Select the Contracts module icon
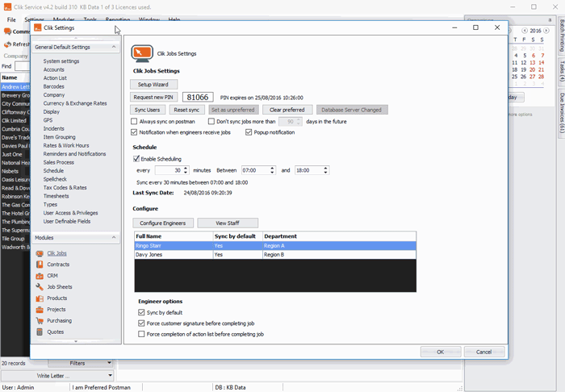The height and width of the screenshot is (392, 565). (x=40, y=265)
